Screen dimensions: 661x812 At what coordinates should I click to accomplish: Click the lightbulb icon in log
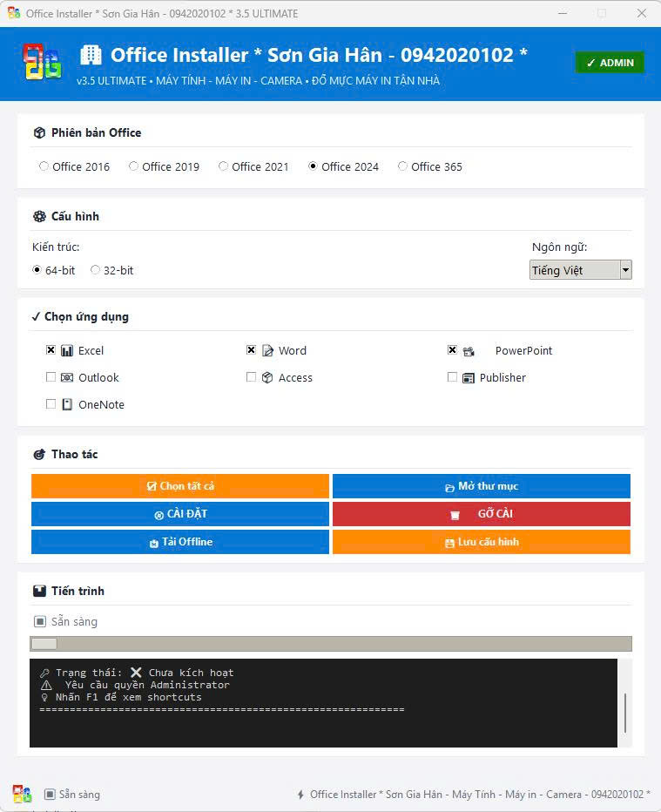click(44, 698)
